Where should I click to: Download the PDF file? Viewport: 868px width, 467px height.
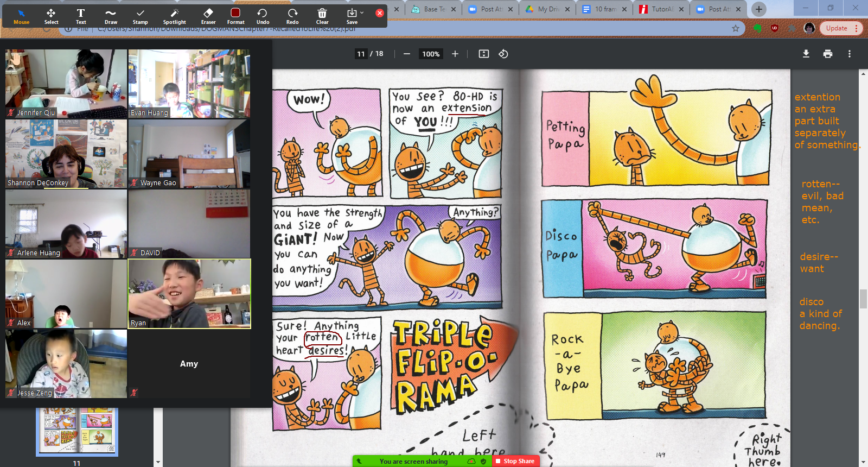806,54
